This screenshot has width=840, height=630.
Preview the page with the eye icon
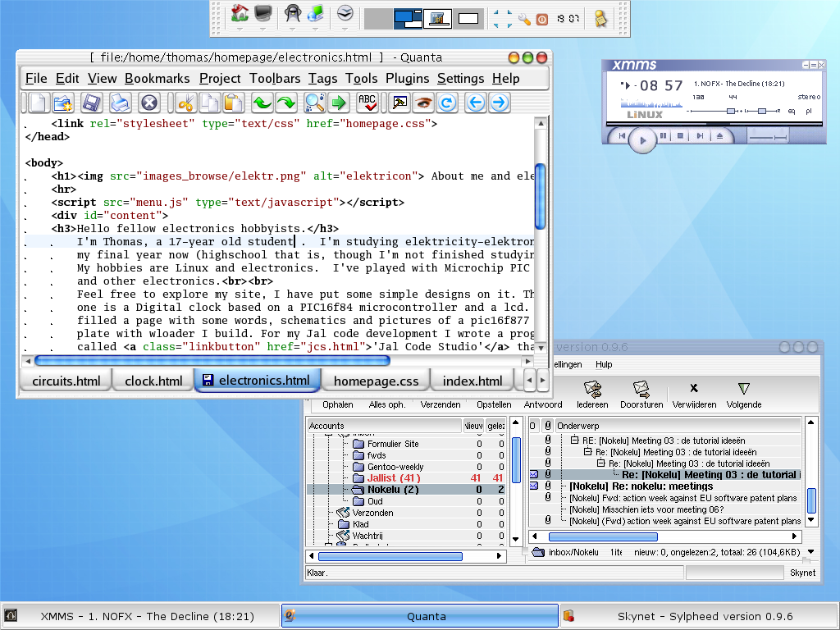click(423, 103)
